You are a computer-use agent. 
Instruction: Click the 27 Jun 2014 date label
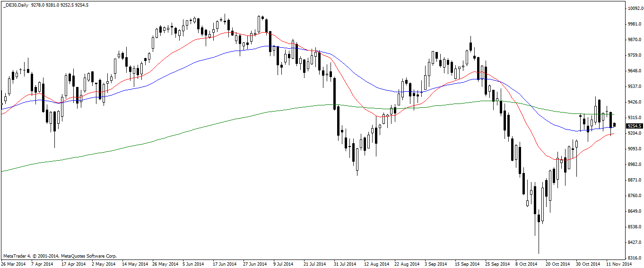255,264
